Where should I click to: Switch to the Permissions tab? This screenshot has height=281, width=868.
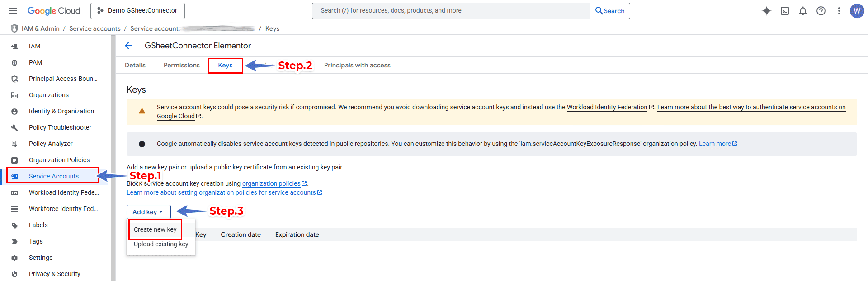click(181, 66)
